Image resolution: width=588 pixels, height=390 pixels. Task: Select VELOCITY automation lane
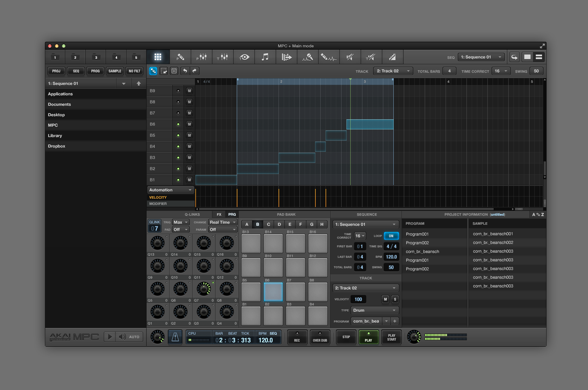pyautogui.click(x=171, y=197)
